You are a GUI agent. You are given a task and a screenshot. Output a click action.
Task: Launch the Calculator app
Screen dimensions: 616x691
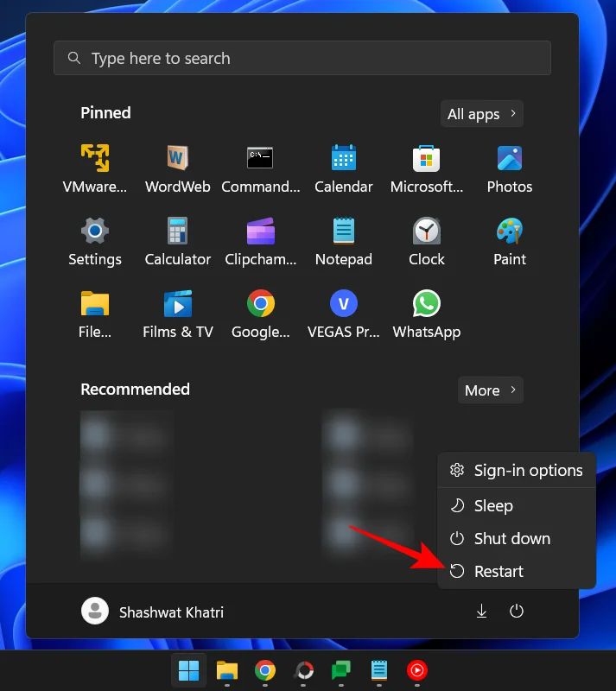(178, 242)
